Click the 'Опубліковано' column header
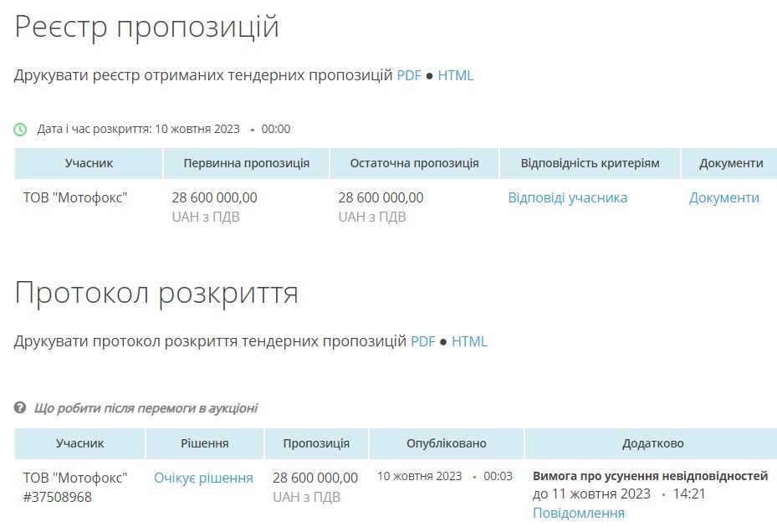 coord(447,443)
